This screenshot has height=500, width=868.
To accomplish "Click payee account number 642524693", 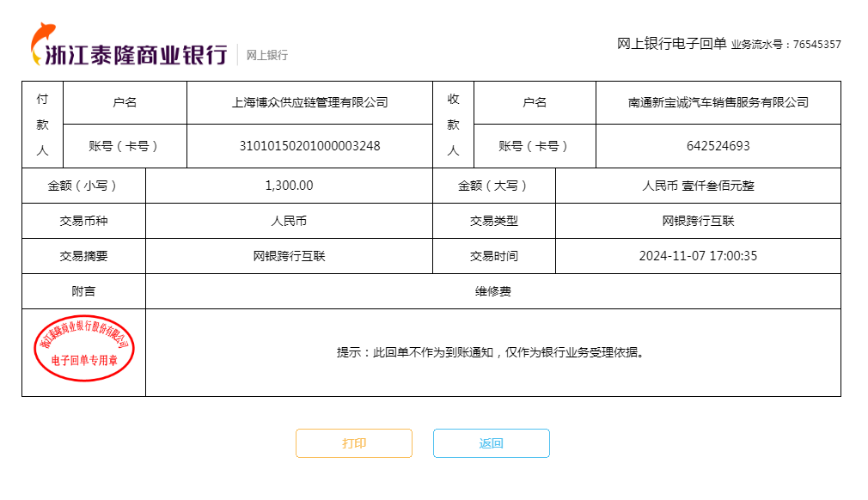I will tap(718, 146).
